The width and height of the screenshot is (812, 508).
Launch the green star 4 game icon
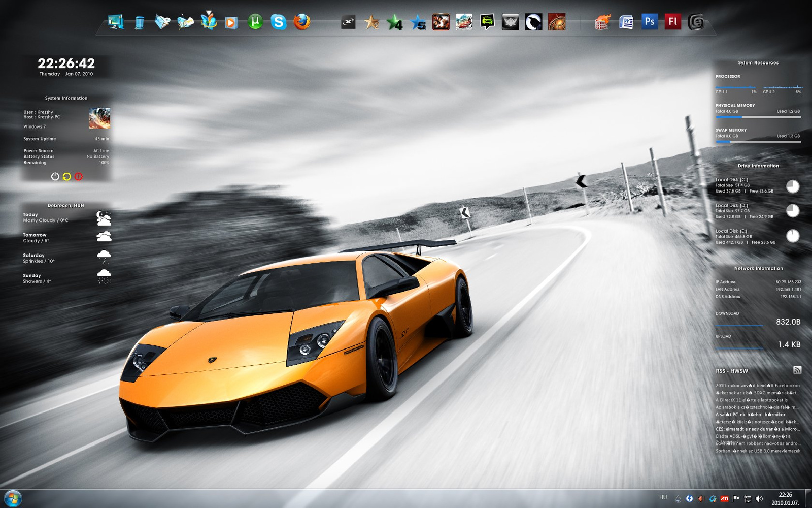point(394,22)
